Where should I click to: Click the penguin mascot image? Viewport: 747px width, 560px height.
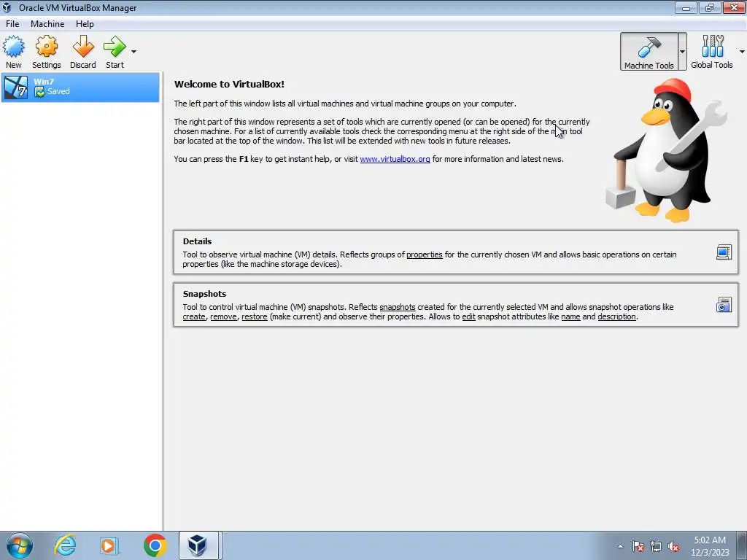(667, 150)
